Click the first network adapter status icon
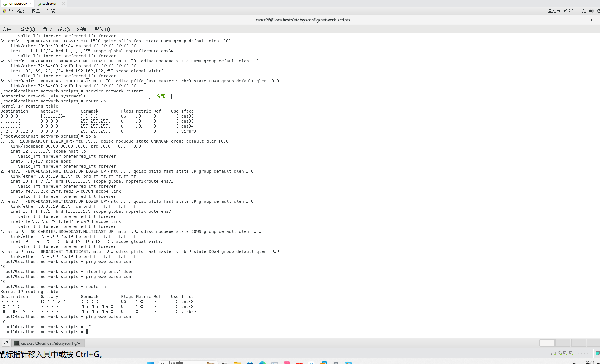600x364 pixels. [x=565, y=353]
